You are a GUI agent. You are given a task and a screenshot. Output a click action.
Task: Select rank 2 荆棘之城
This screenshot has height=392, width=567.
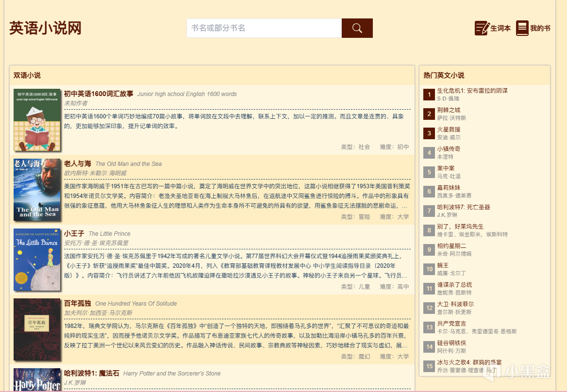449,110
